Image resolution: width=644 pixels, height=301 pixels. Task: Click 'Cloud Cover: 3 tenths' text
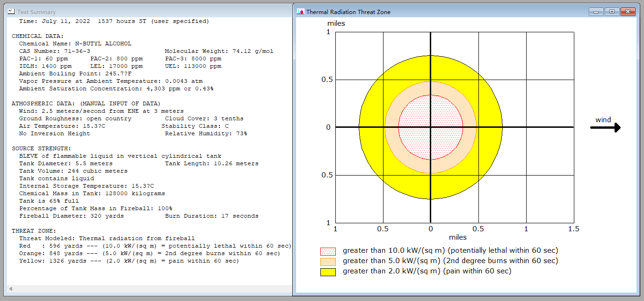pyautogui.click(x=204, y=118)
